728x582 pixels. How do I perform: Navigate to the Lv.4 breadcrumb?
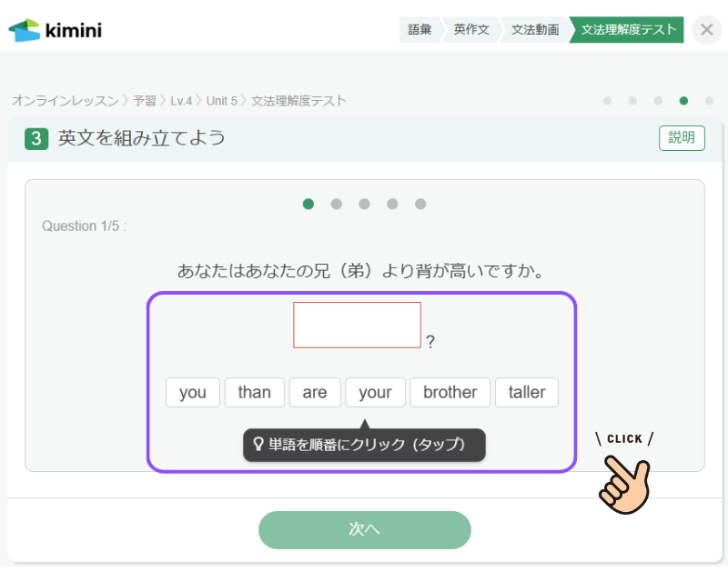coord(181,101)
